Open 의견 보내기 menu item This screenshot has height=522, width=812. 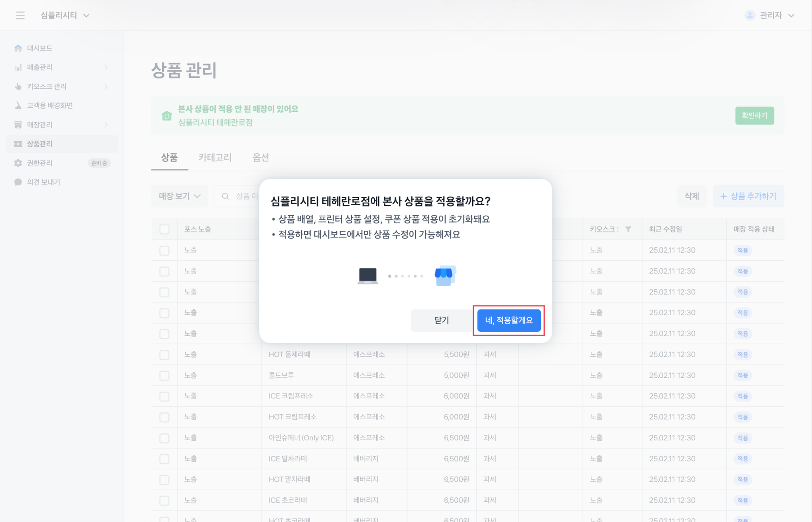62,182
